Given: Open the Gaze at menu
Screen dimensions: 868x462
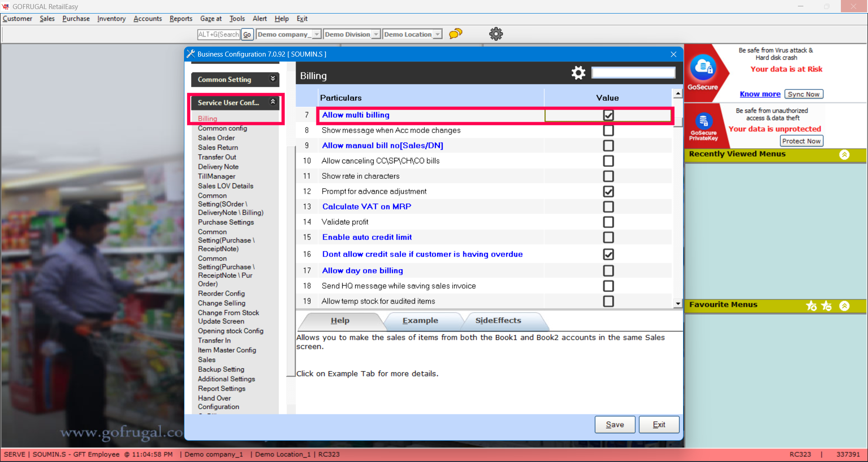Looking at the screenshot, I should (211, 19).
